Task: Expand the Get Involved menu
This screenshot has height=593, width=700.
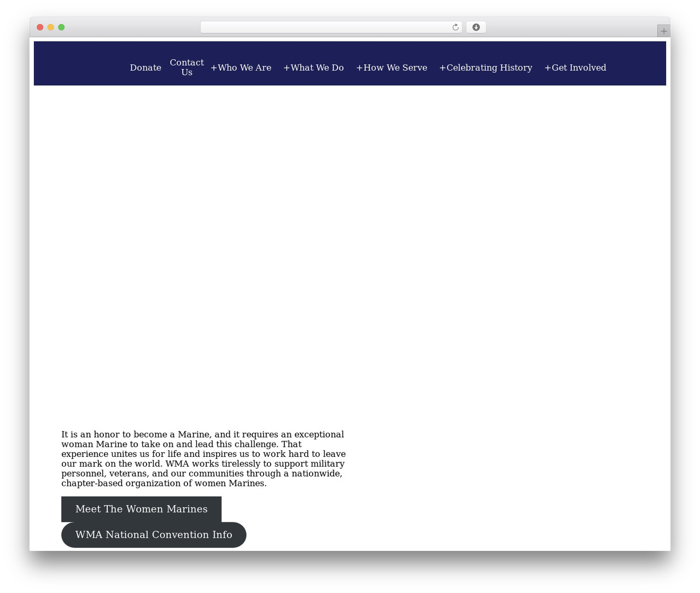Action: [575, 68]
